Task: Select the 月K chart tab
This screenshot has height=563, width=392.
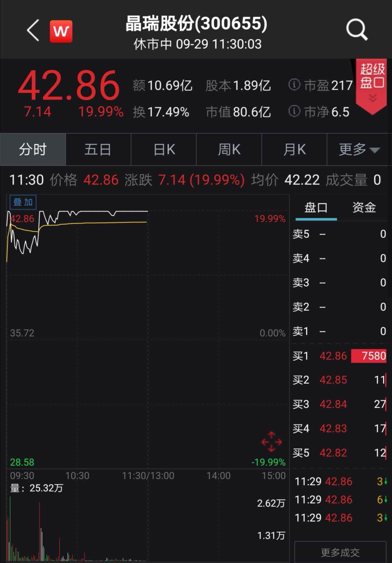Action: tap(294, 150)
